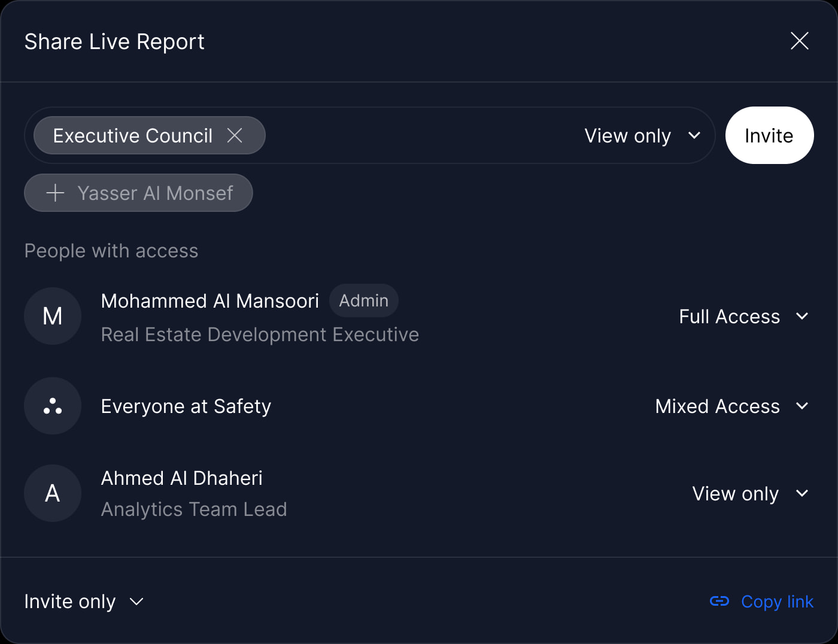Click the Copy link text
Screen dimensions: 838x644
coord(777,601)
